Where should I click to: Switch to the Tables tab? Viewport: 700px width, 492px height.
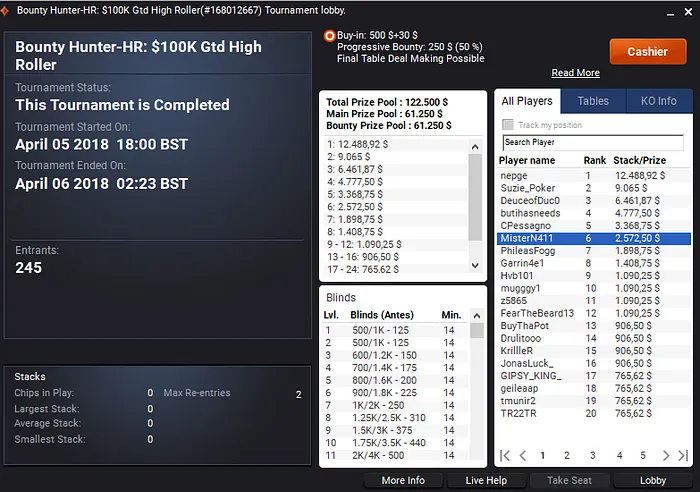[x=593, y=101]
